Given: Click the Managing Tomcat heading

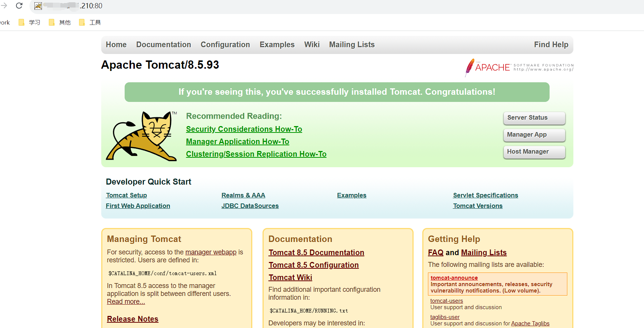Looking at the screenshot, I should coord(144,239).
